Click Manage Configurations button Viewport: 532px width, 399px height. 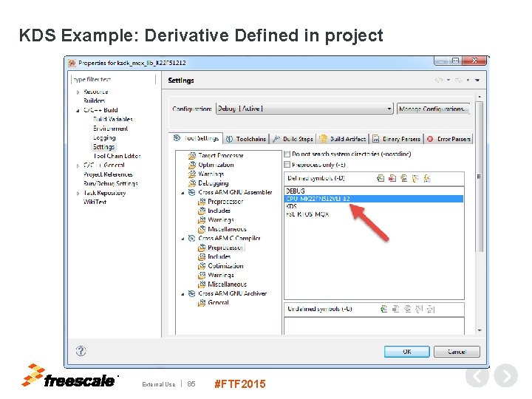[x=433, y=109]
